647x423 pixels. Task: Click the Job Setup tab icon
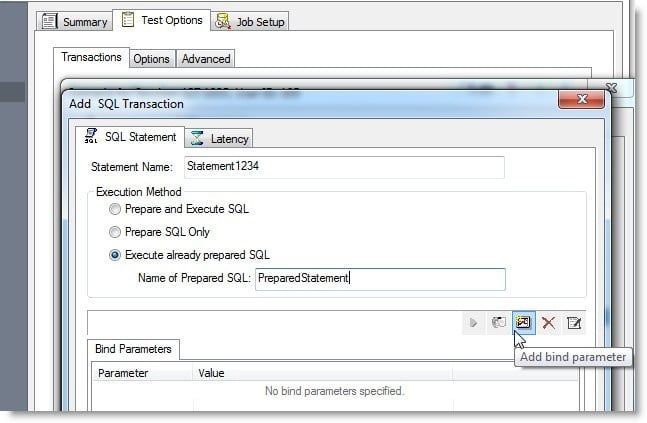[x=223, y=21]
